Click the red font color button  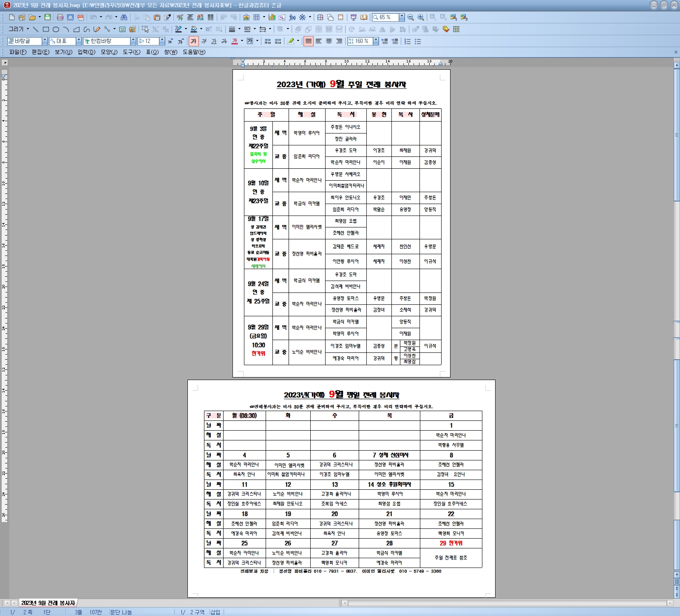tap(235, 41)
